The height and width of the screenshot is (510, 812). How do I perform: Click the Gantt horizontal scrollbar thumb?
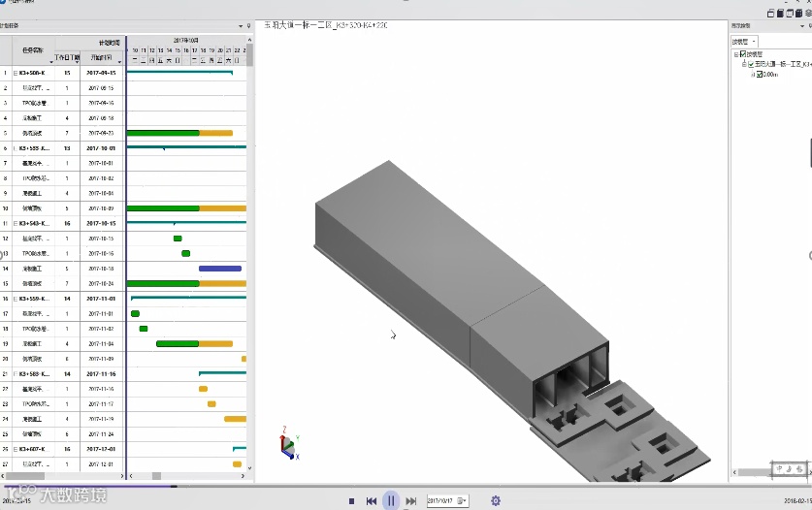(x=156, y=476)
